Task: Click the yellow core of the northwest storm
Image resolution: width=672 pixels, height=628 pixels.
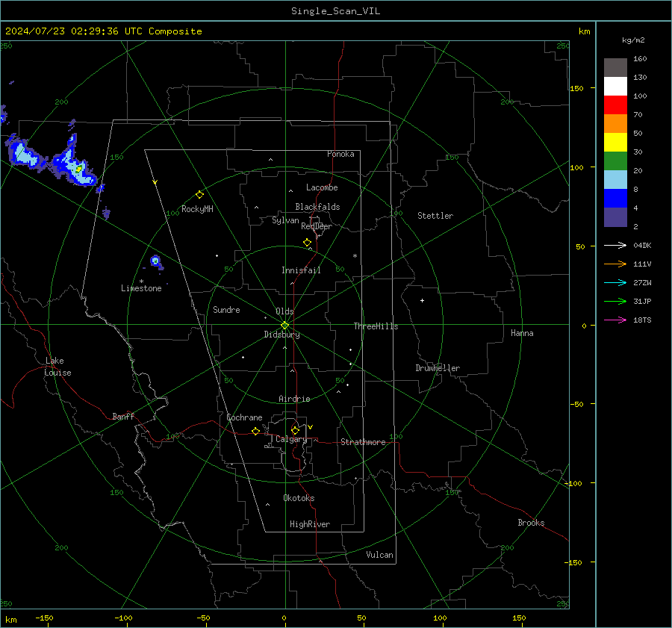Action: [x=79, y=169]
